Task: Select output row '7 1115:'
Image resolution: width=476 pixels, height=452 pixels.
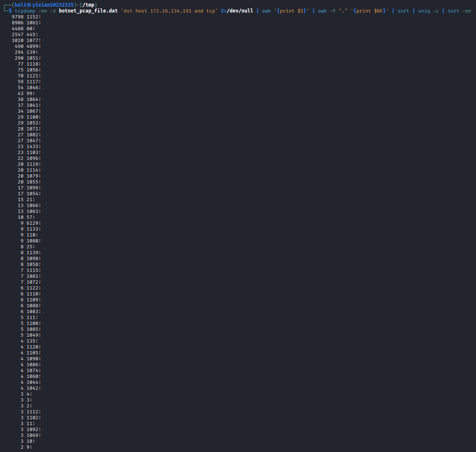Action: point(31,270)
